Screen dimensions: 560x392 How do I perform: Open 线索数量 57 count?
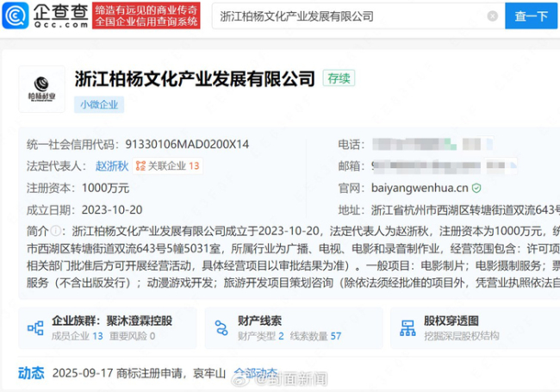tap(315, 336)
